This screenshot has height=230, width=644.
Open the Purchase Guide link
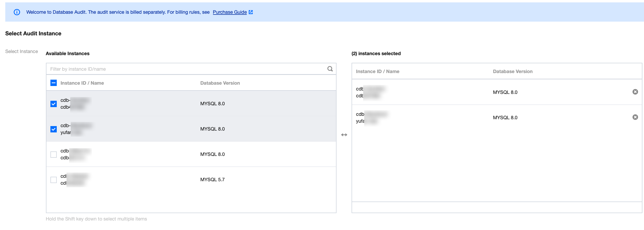tap(230, 12)
